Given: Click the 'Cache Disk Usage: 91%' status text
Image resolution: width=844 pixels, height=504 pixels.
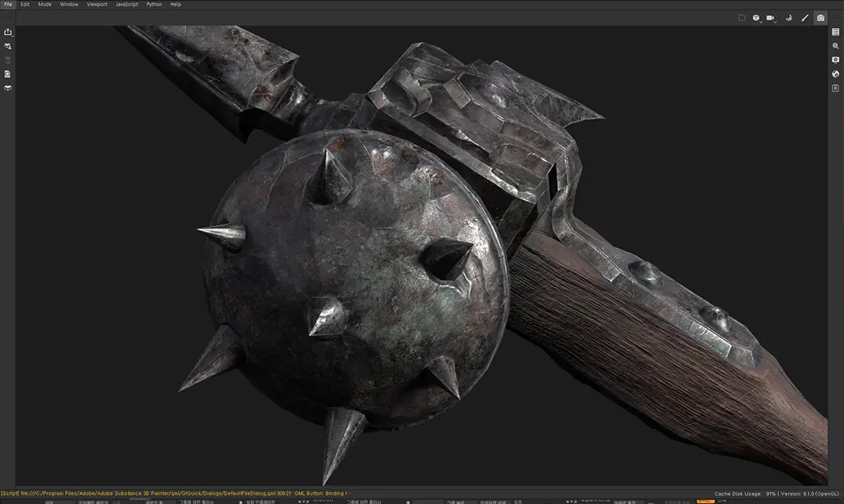Looking at the screenshot, I should [745, 493].
